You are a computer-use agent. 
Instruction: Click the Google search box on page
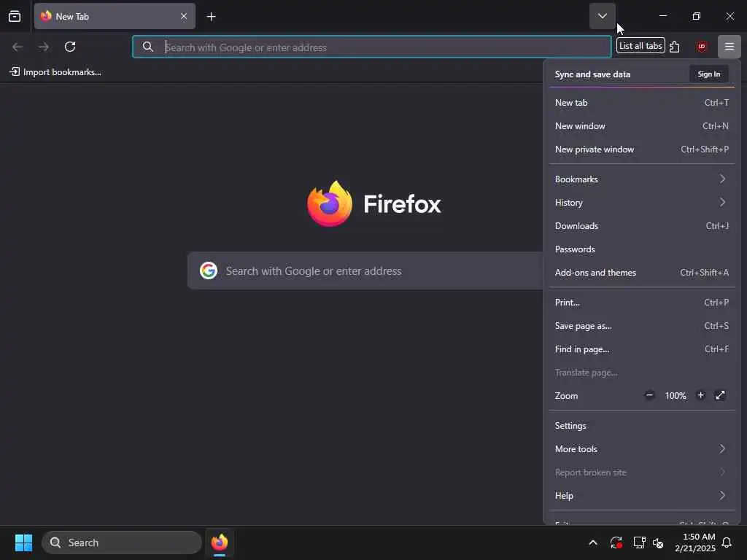[365, 271]
